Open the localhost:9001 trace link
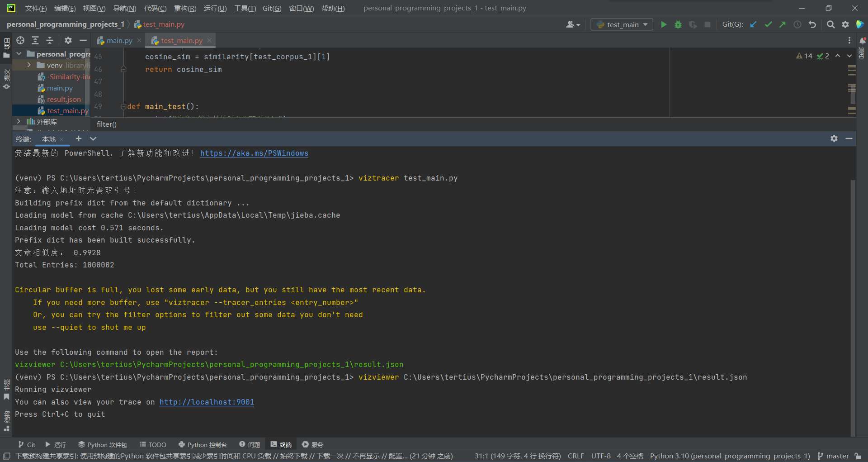This screenshot has width=868, height=462. (207, 402)
